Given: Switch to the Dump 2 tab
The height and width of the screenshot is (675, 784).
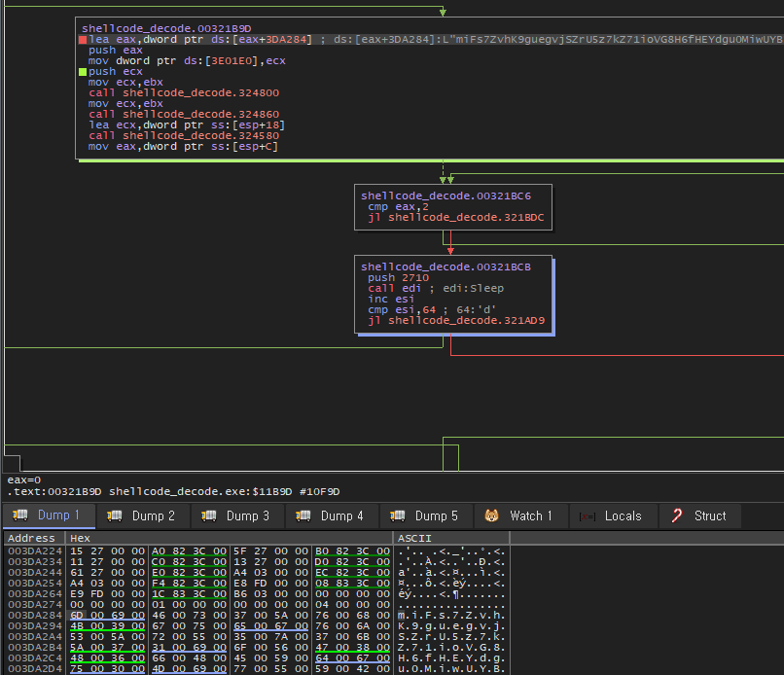Looking at the screenshot, I should pos(141,515).
